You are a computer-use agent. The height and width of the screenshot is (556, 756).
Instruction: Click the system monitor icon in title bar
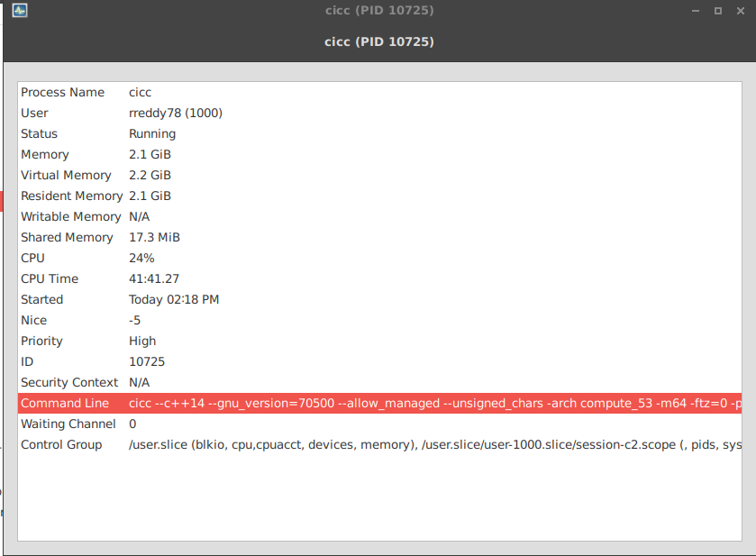coord(20,10)
